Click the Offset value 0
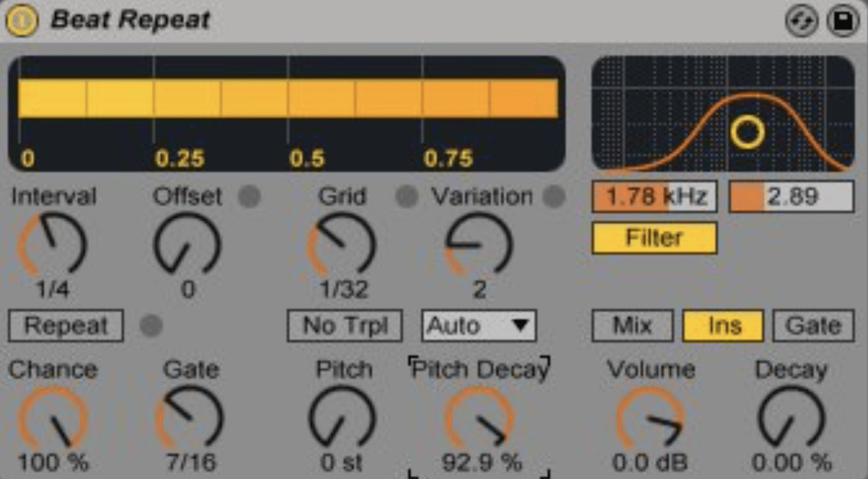The image size is (868, 479). point(188,290)
